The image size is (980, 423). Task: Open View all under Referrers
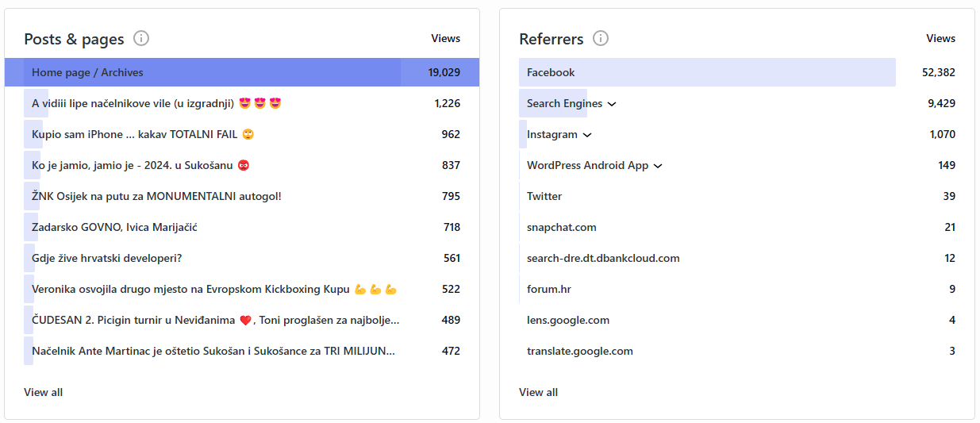[x=538, y=392]
